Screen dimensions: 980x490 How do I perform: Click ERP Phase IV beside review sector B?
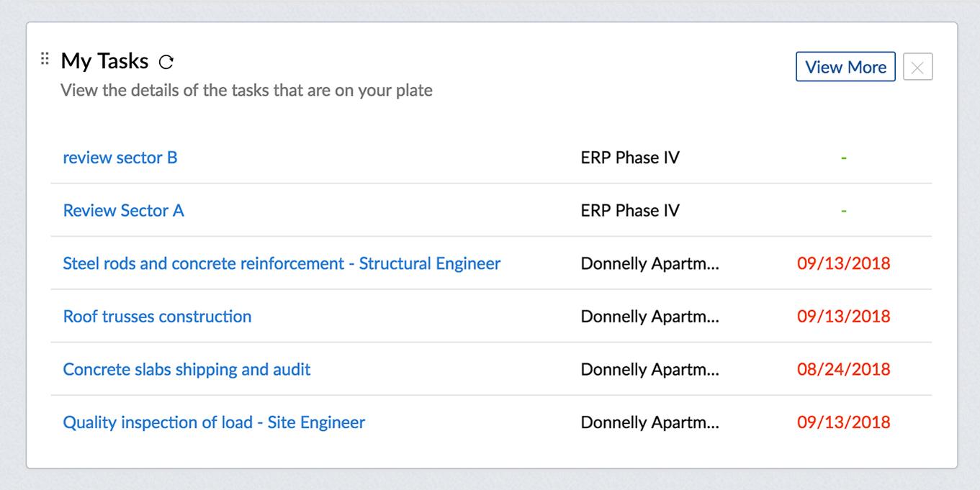click(630, 158)
